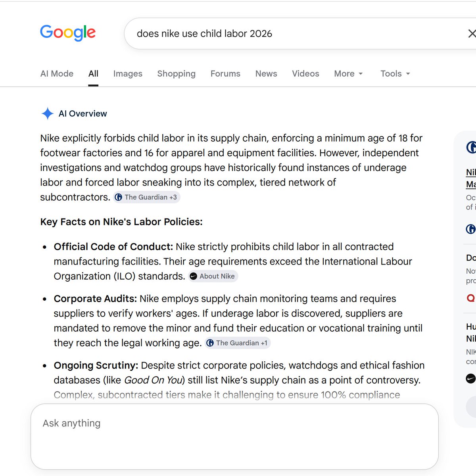Switch to the Images tab

pos(128,73)
